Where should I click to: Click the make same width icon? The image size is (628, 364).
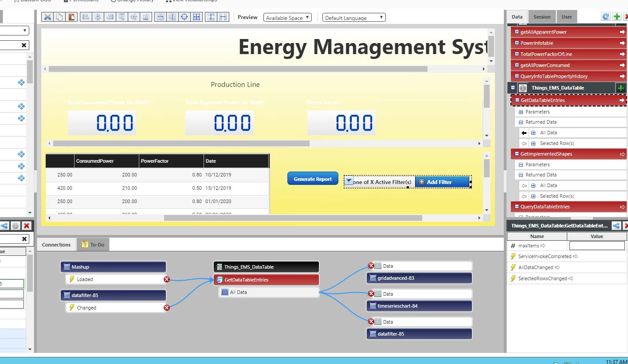coord(160,17)
